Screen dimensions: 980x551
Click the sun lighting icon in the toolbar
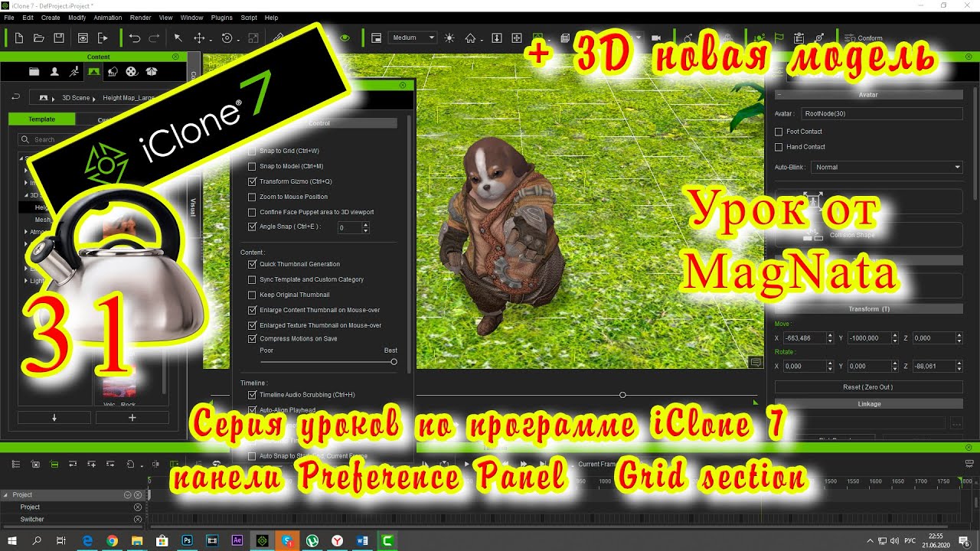tap(449, 37)
